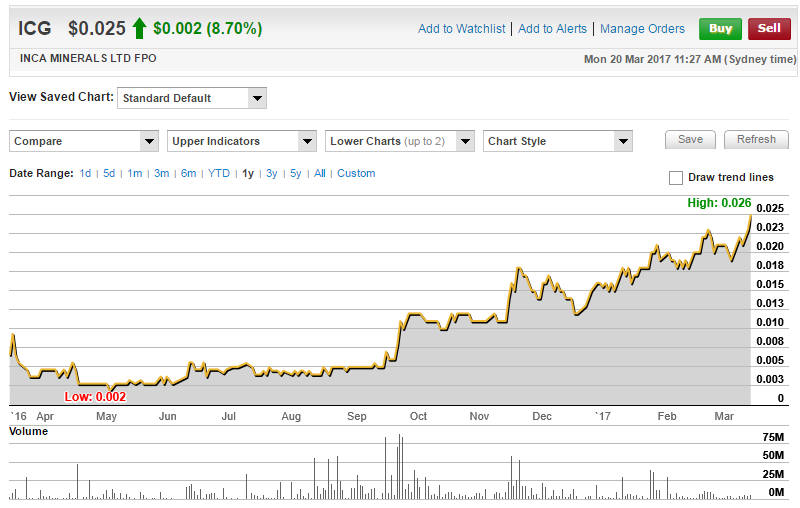Choose the YTD date range
This screenshot has height=508, width=800.
219,173
